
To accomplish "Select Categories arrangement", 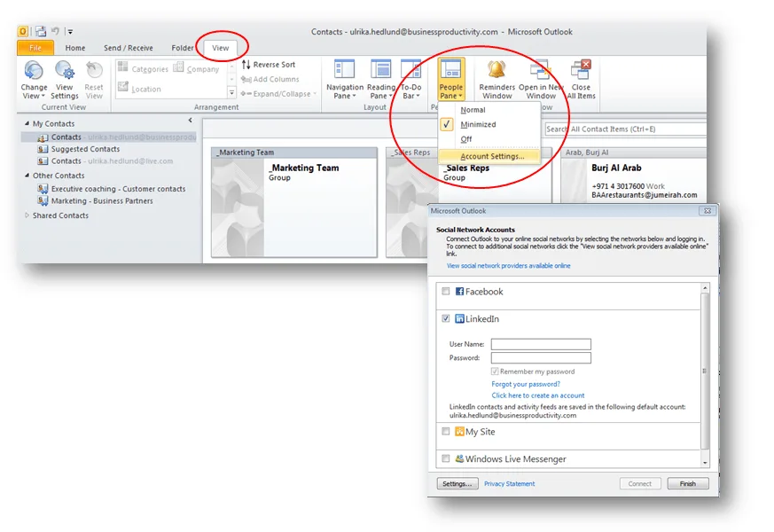I will point(144,68).
